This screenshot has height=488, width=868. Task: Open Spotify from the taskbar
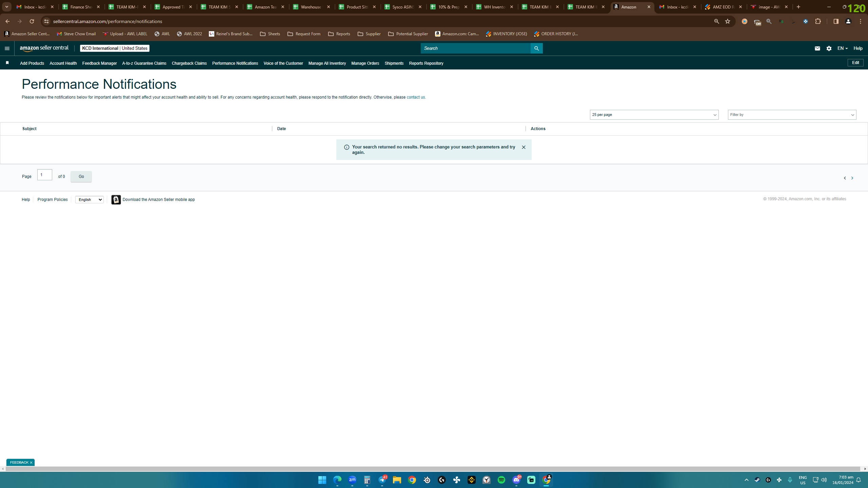[x=501, y=480]
